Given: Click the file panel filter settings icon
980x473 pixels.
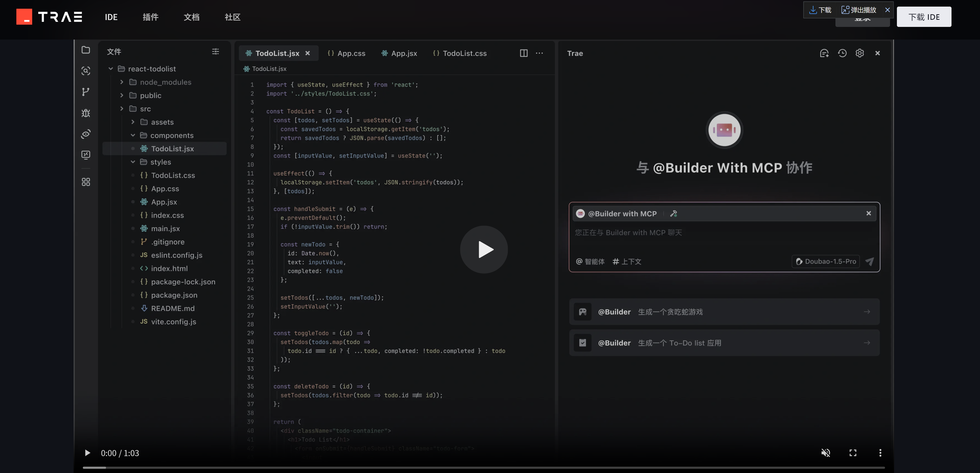Looking at the screenshot, I should (x=215, y=51).
